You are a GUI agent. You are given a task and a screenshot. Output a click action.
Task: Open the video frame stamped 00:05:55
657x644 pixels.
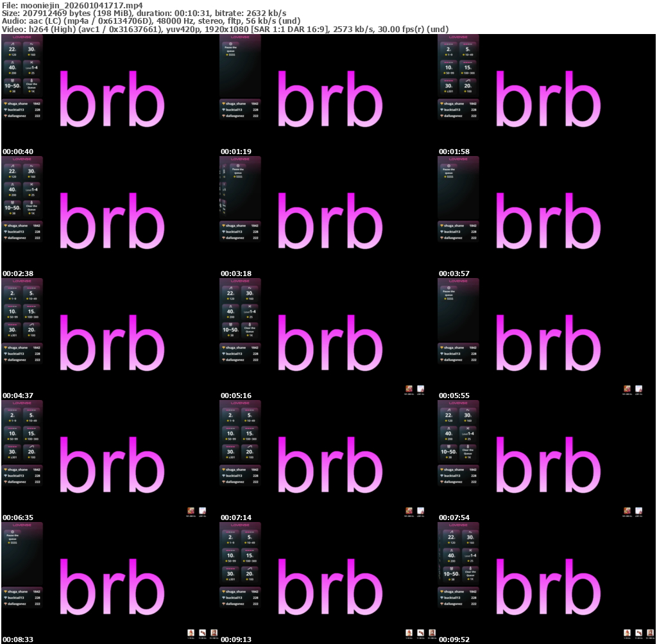click(547, 339)
